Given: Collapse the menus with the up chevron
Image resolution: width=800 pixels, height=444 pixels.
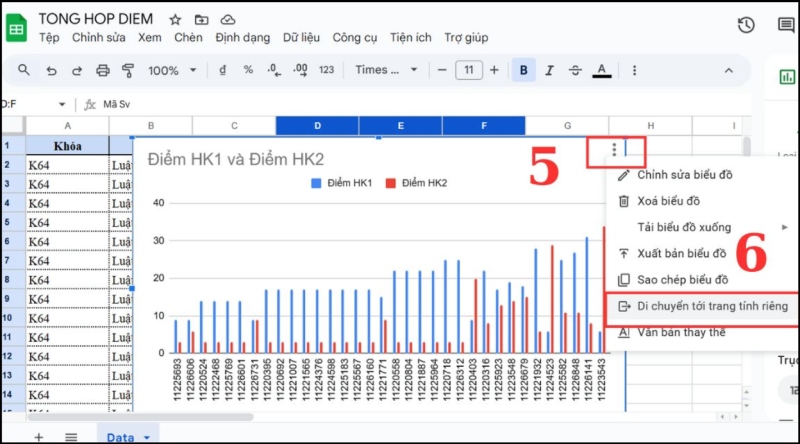Looking at the screenshot, I should [729, 70].
